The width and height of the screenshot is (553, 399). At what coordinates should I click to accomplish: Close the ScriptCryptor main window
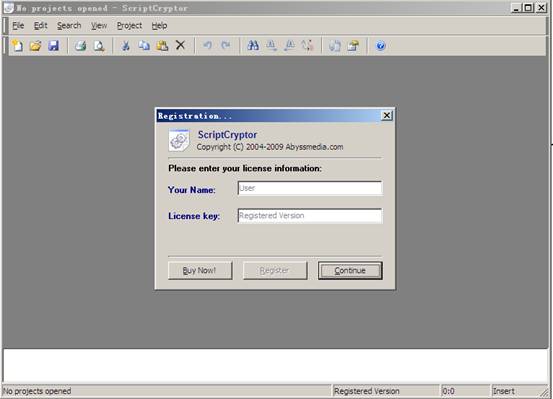[x=541, y=8]
